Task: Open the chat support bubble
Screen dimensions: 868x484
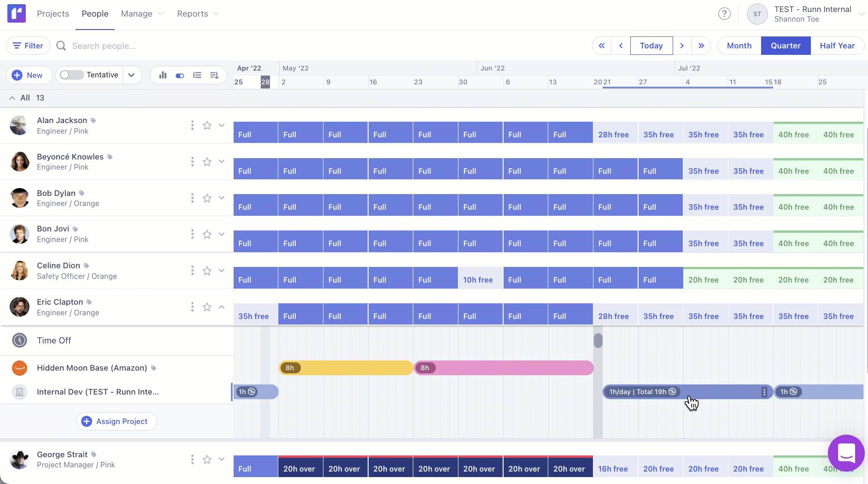Action: pos(846,454)
